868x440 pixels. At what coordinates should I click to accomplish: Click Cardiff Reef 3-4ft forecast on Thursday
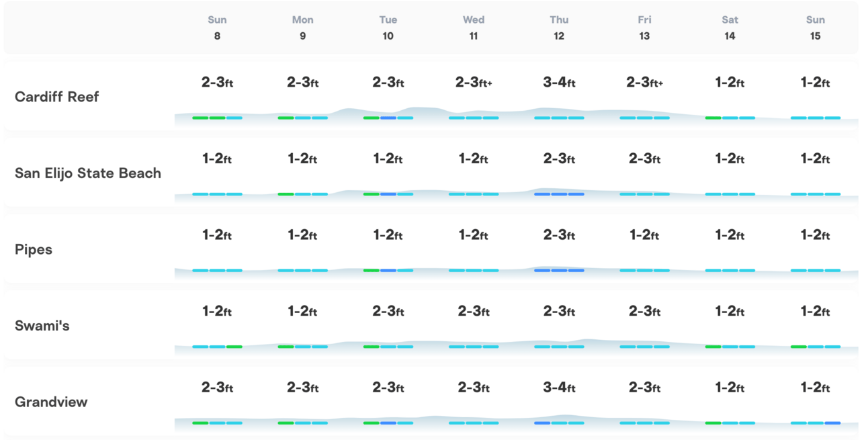click(x=559, y=83)
